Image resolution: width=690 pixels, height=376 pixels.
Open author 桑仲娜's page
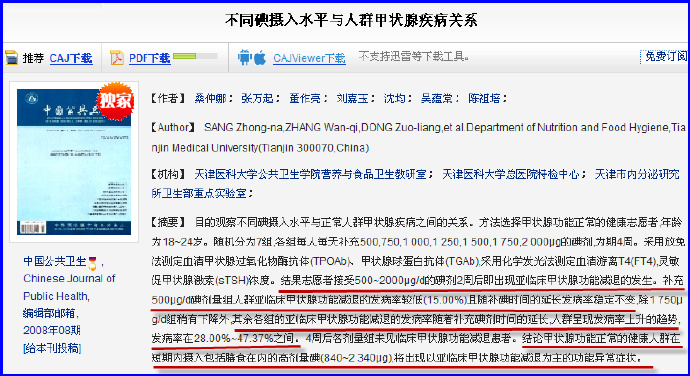click(x=210, y=98)
